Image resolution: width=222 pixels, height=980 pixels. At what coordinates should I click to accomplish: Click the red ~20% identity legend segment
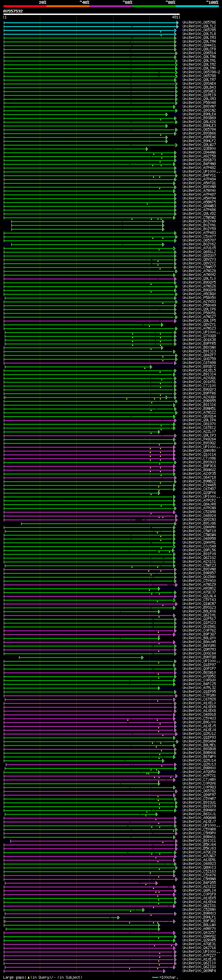tap(25, 7)
